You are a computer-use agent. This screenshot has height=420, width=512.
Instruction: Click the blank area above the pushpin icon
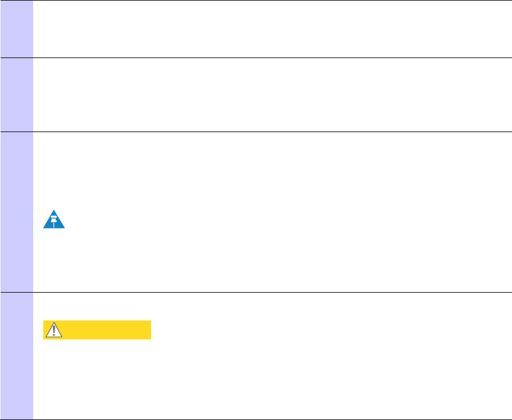point(273,171)
